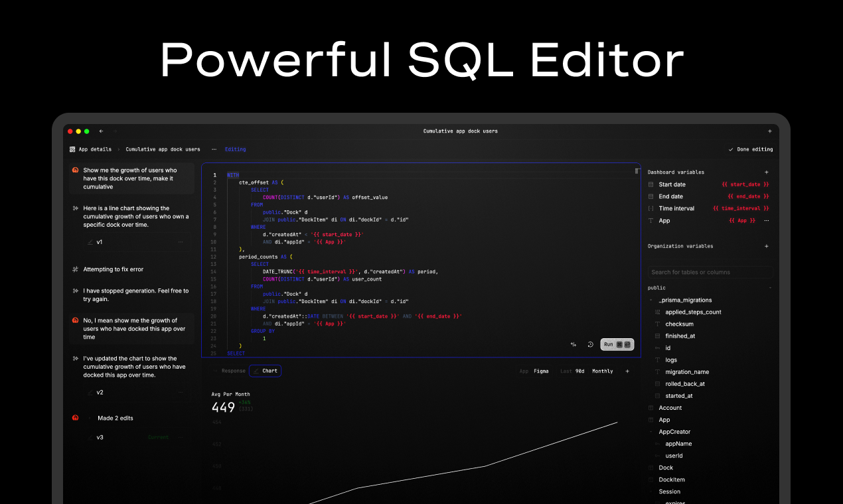This screenshot has width=843, height=504.
Task: Add a new dashboard variable with plus
Action: pyautogui.click(x=767, y=172)
